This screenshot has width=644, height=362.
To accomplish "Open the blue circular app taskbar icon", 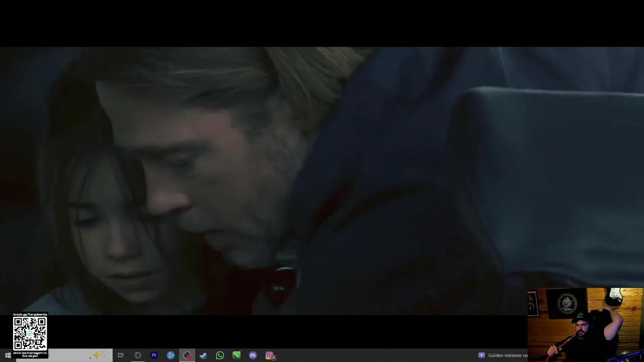I will point(171,355).
